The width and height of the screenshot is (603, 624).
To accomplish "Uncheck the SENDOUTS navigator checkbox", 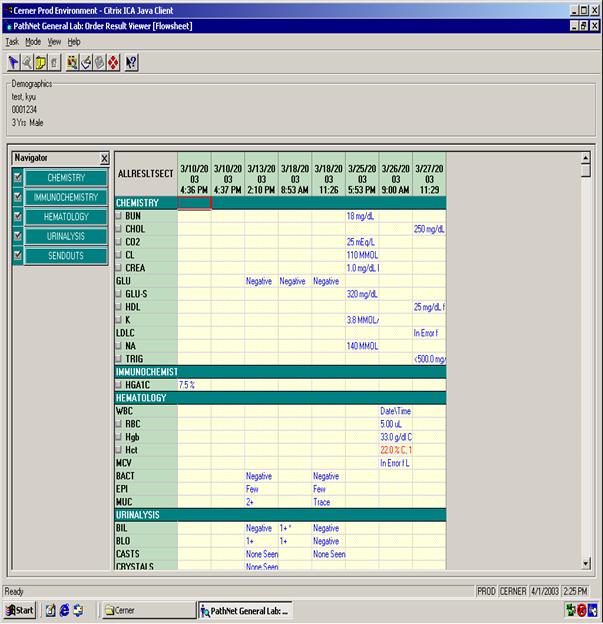I will (18, 255).
